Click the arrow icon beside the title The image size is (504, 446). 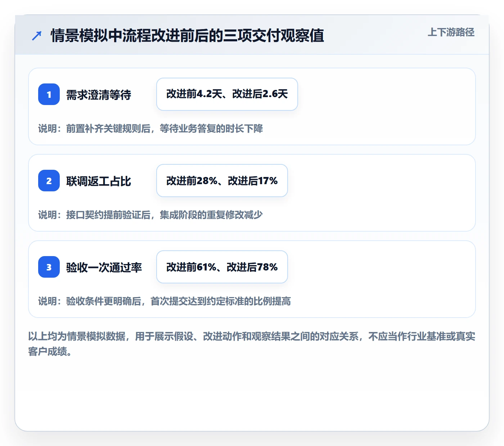[x=37, y=36]
